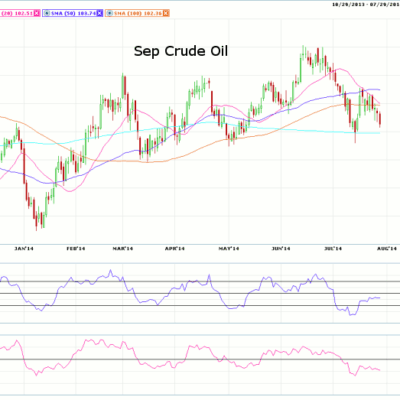The width and height of the screenshot is (400, 400).
Task: Click the FEB'14 axis label
Action: 76,249
